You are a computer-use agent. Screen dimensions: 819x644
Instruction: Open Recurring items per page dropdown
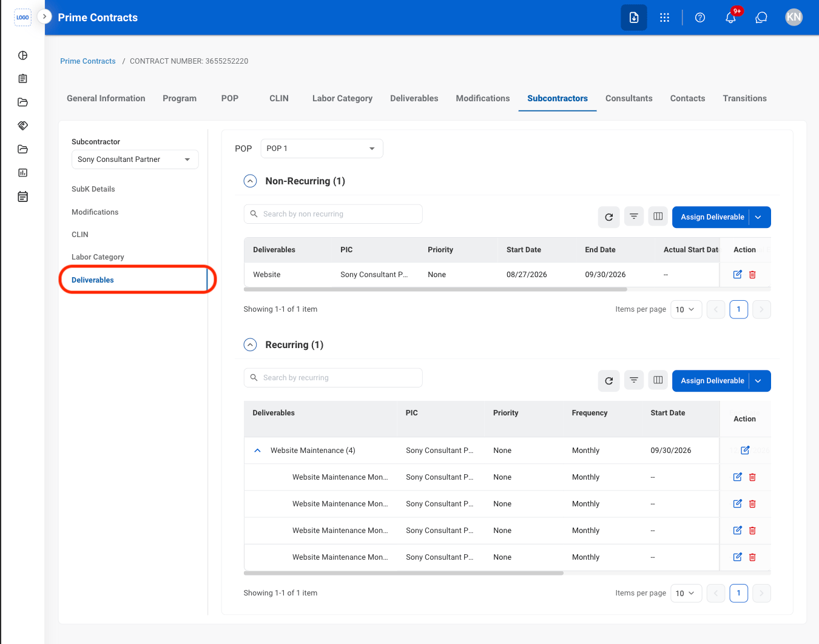pos(686,594)
